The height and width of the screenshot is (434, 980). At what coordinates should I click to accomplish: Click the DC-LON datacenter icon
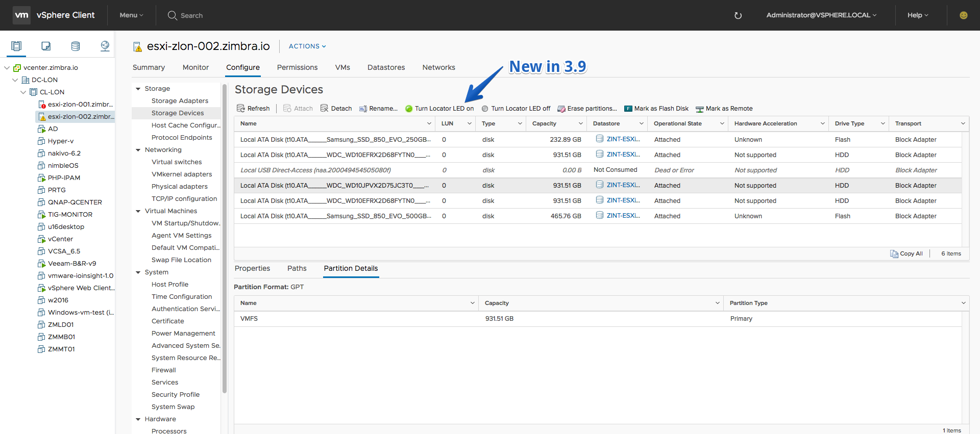tap(26, 80)
